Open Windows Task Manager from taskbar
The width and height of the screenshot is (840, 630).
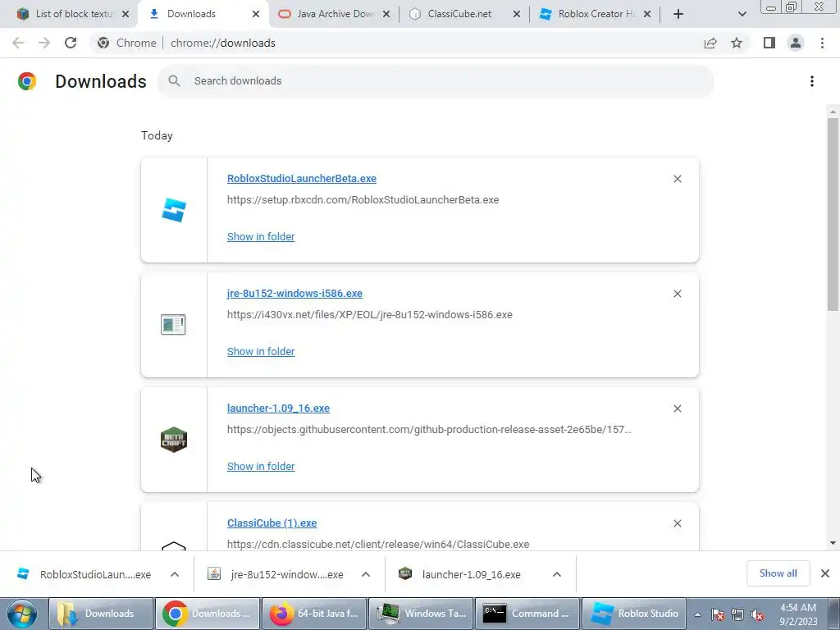coord(421,614)
